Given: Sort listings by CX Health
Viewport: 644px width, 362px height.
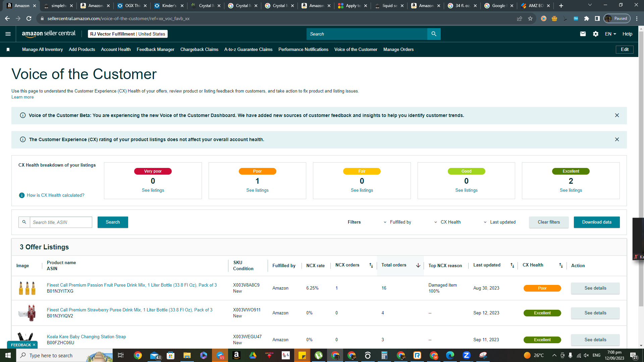Looking at the screenshot, I should point(561,265).
